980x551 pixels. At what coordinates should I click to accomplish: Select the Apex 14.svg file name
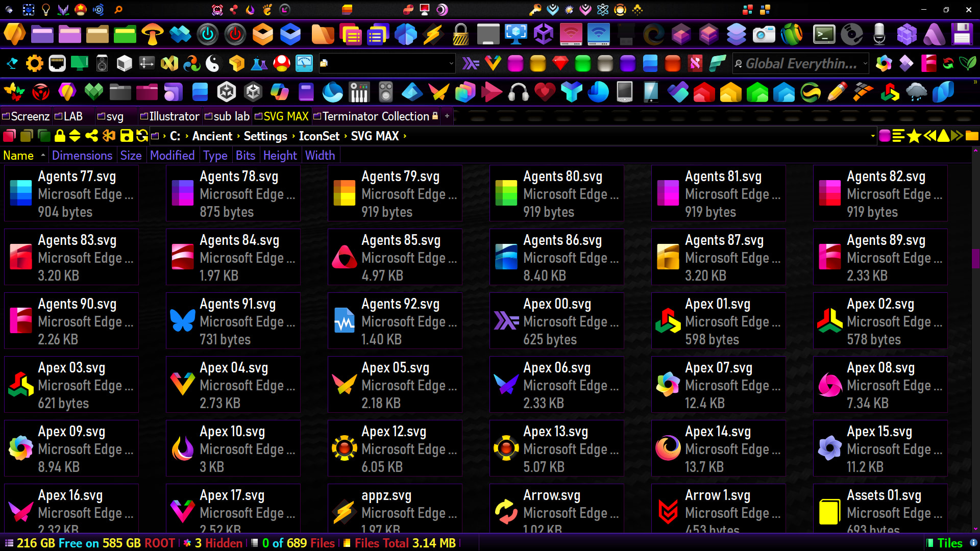click(x=718, y=432)
